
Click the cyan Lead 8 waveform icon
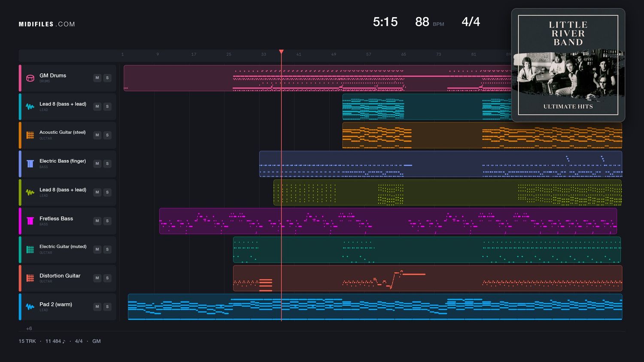30,106
